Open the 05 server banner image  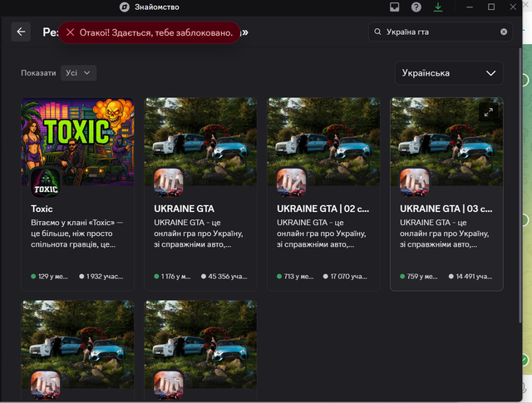pos(77,344)
